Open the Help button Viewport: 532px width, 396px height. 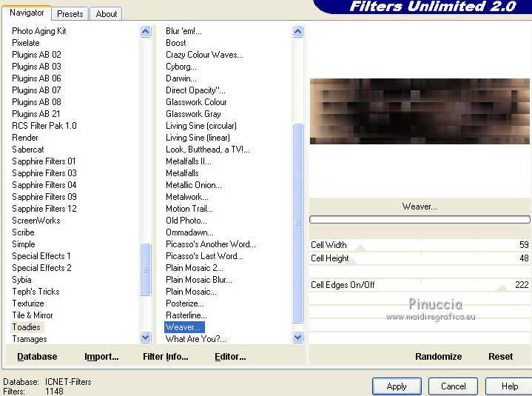coord(509,386)
